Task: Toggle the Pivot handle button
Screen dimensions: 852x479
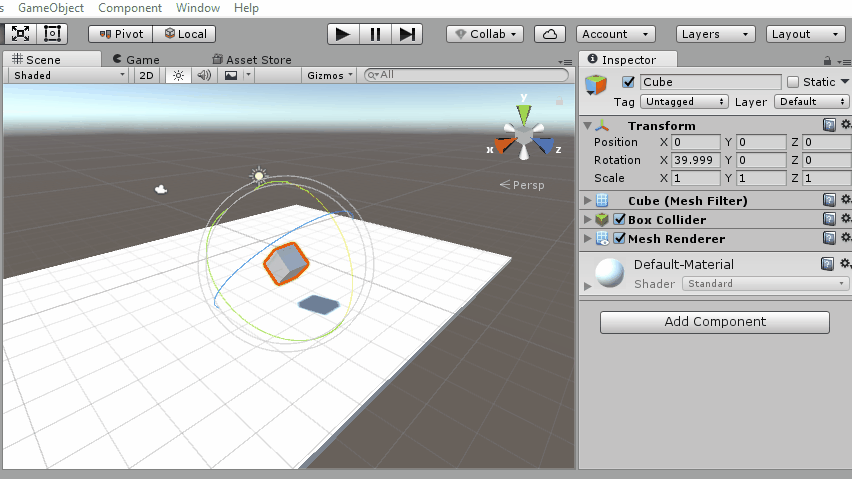Action: coord(120,34)
